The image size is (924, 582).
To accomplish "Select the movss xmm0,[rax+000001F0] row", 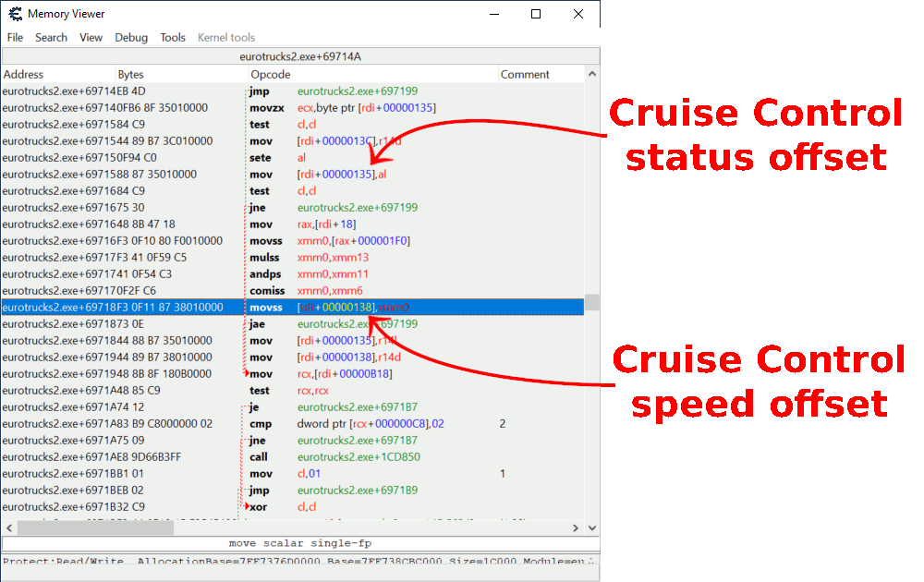I will 293,240.
